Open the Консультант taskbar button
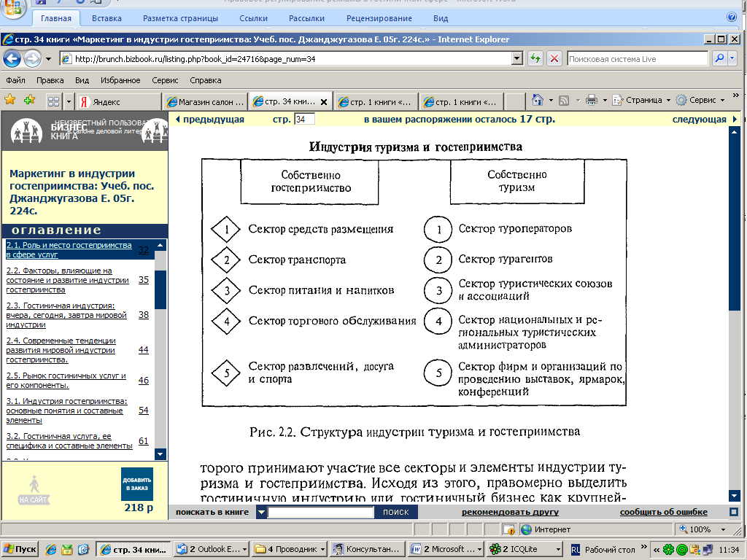The image size is (747, 560). click(x=367, y=549)
